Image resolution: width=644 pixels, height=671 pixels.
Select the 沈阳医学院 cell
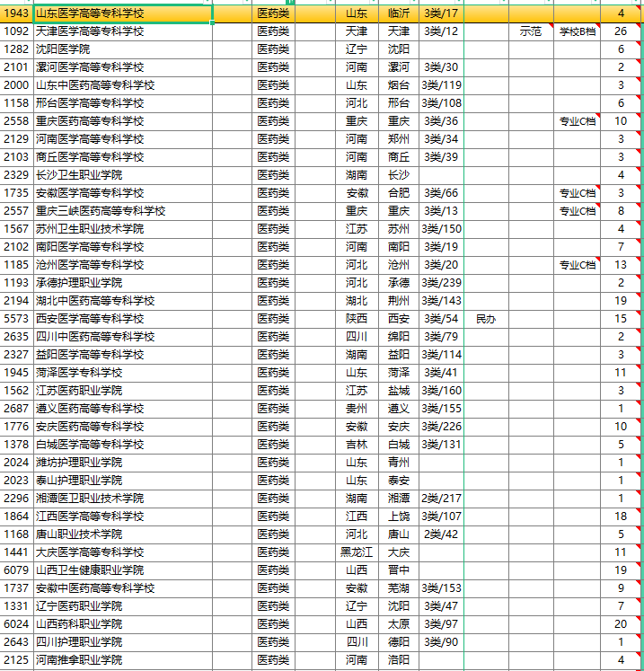123,49
